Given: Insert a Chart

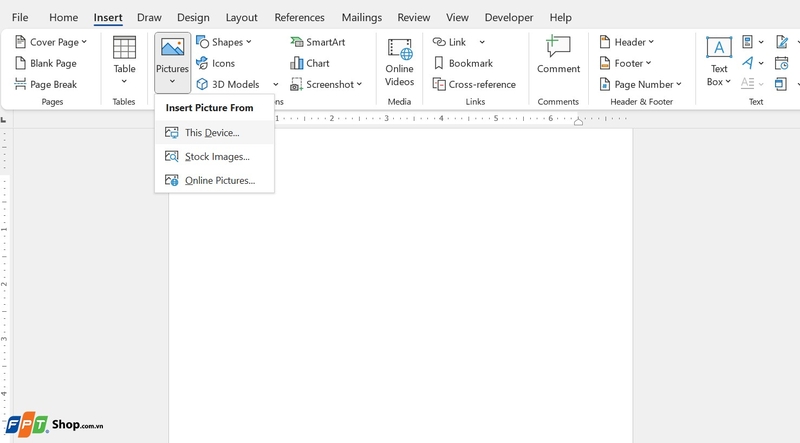Looking at the screenshot, I should point(310,63).
